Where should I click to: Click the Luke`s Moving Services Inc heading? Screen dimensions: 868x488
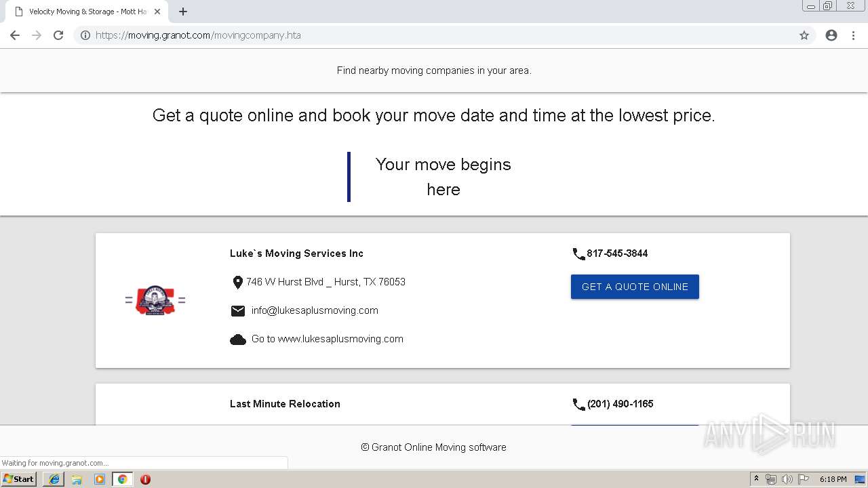(x=296, y=253)
